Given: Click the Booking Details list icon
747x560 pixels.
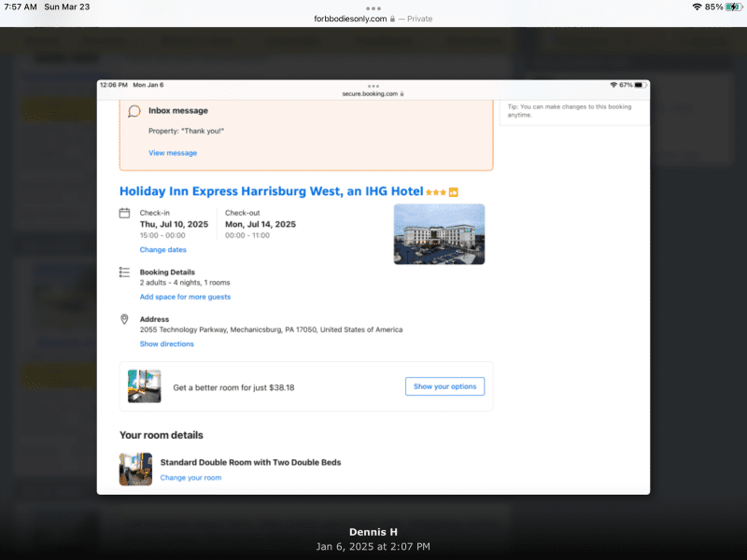Looking at the screenshot, I should coord(124,273).
